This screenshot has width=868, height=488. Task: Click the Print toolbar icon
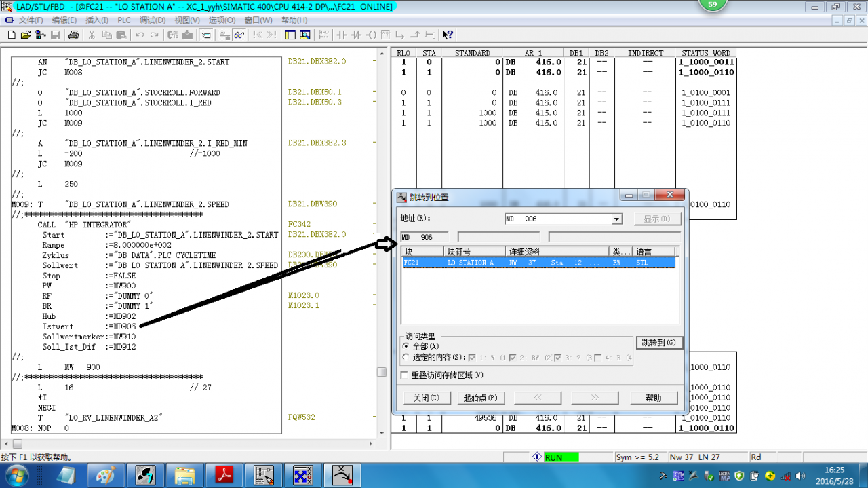(74, 35)
